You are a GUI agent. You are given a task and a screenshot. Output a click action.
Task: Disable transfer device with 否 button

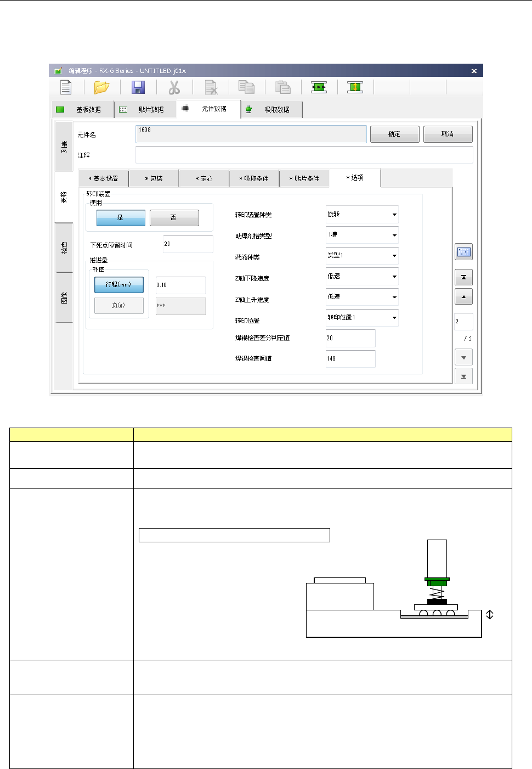point(174,218)
